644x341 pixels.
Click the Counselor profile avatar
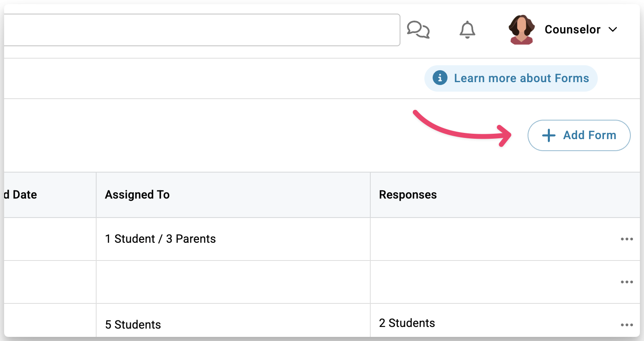[522, 30]
